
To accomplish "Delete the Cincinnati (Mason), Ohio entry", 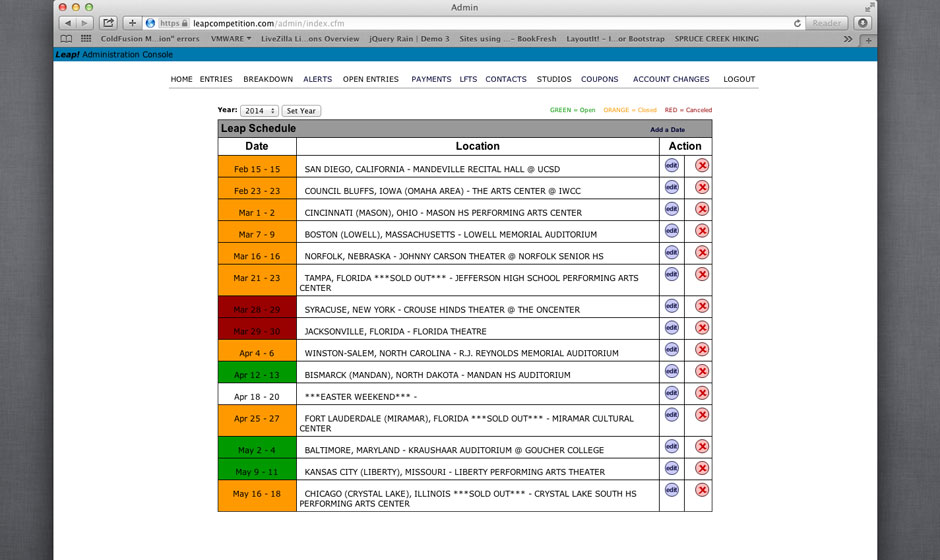I will click(x=702, y=209).
